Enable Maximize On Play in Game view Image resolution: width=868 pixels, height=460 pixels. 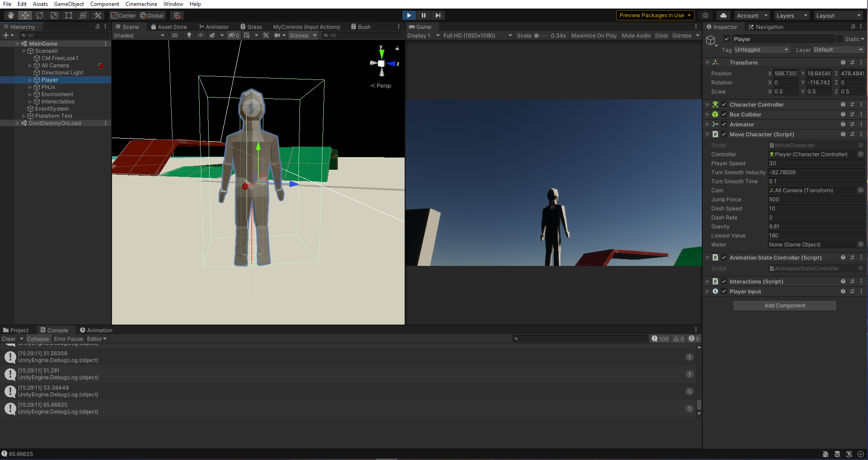[594, 35]
